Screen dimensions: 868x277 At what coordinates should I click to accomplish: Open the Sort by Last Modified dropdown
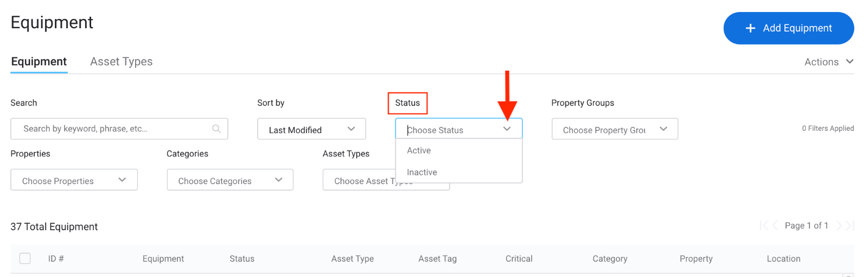(311, 129)
